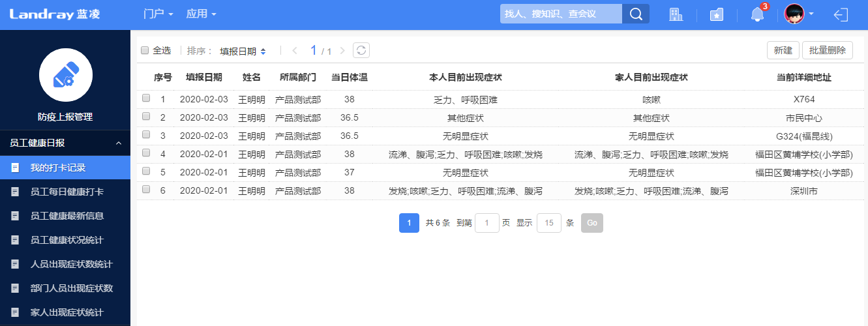Image resolution: width=868 pixels, height=326 pixels.
Task: Open the company building icon
Action: tap(676, 14)
